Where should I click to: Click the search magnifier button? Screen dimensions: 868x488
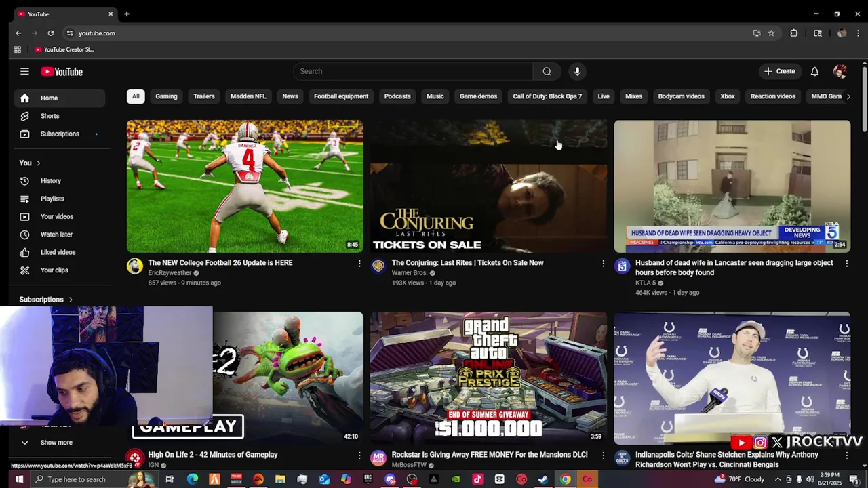547,71
